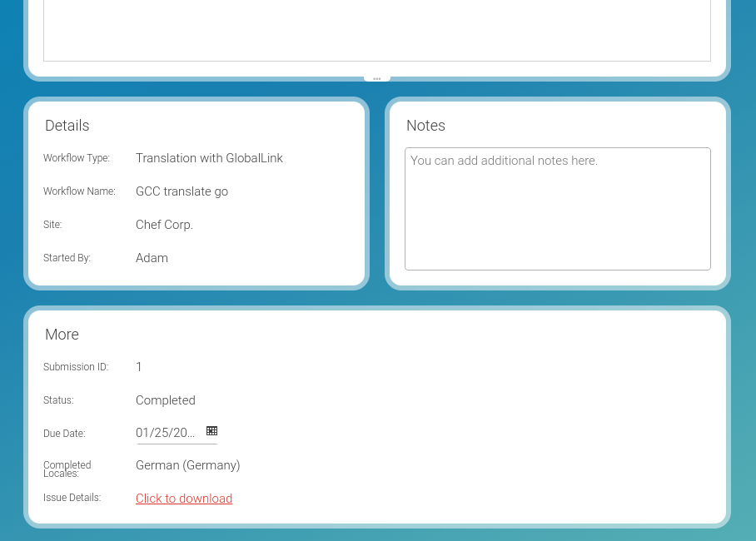Select Adam in the Started By field

152,258
